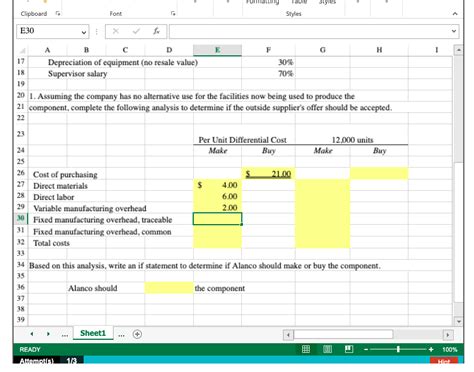This screenshot has width=474, height=372.
Task: Select row 30 header
Action: [x=21, y=218]
